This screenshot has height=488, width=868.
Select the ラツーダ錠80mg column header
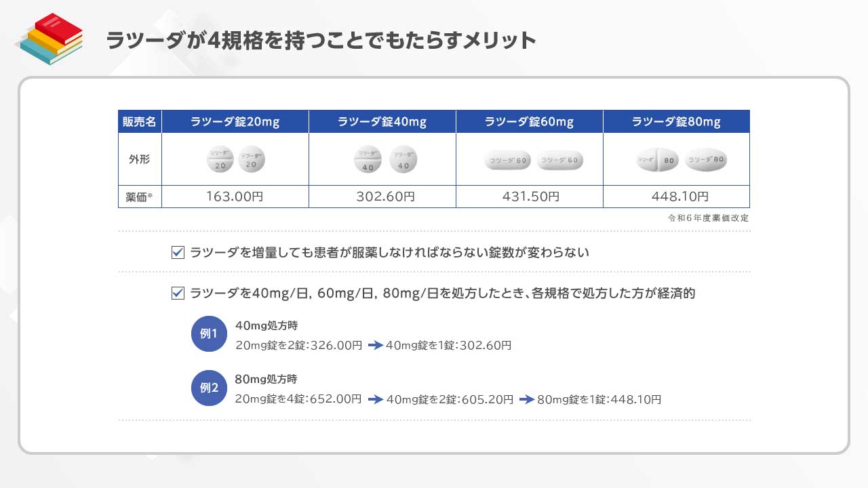pos(676,122)
